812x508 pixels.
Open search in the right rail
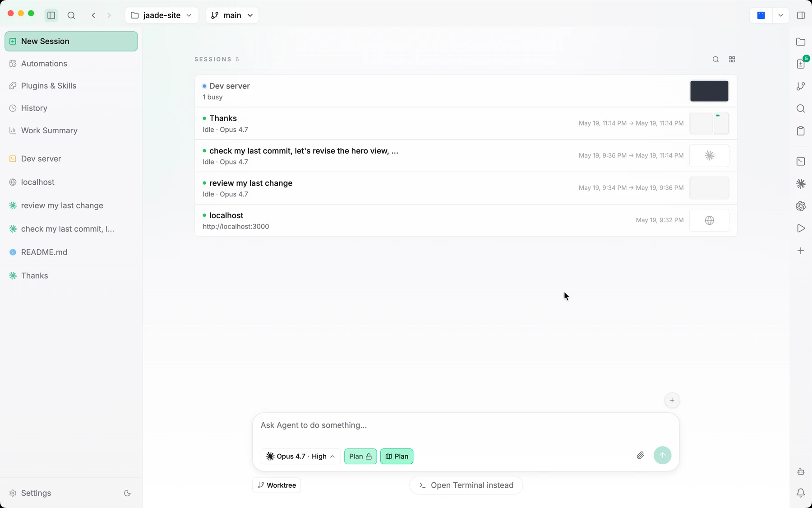click(x=801, y=108)
